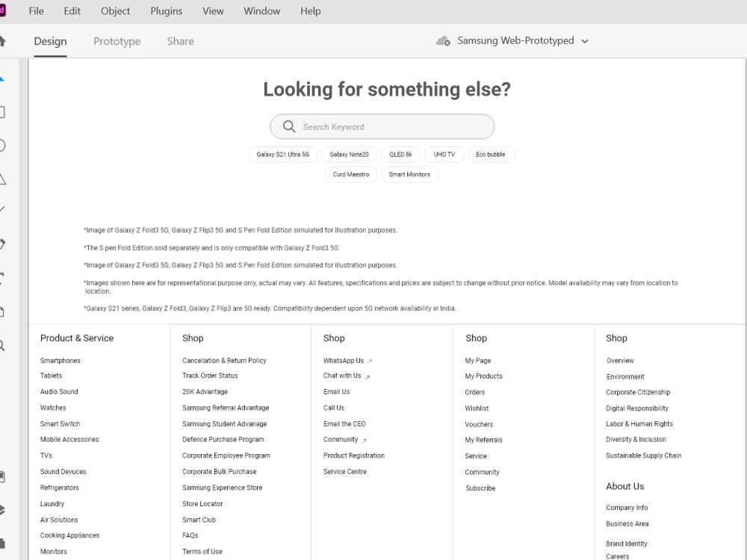Click the Audio Sound link
747x560 pixels.
[59, 391]
